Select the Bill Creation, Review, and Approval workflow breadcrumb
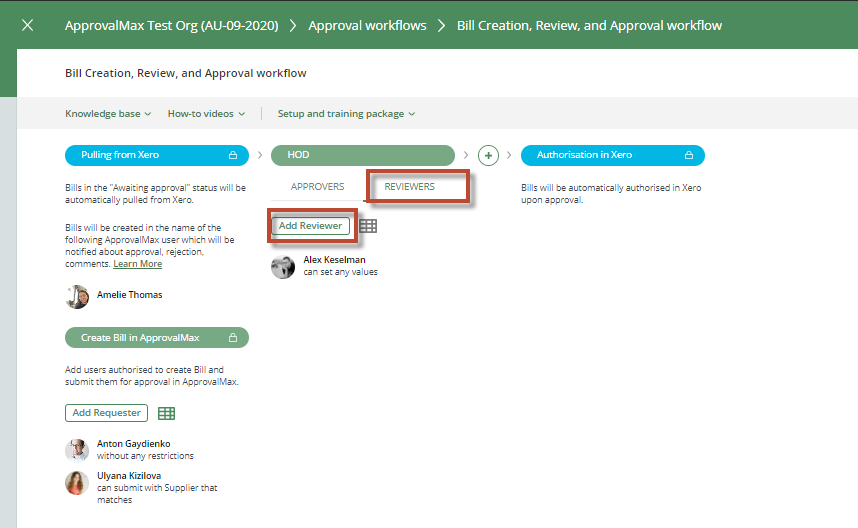The height and width of the screenshot is (528, 858). coord(589,26)
